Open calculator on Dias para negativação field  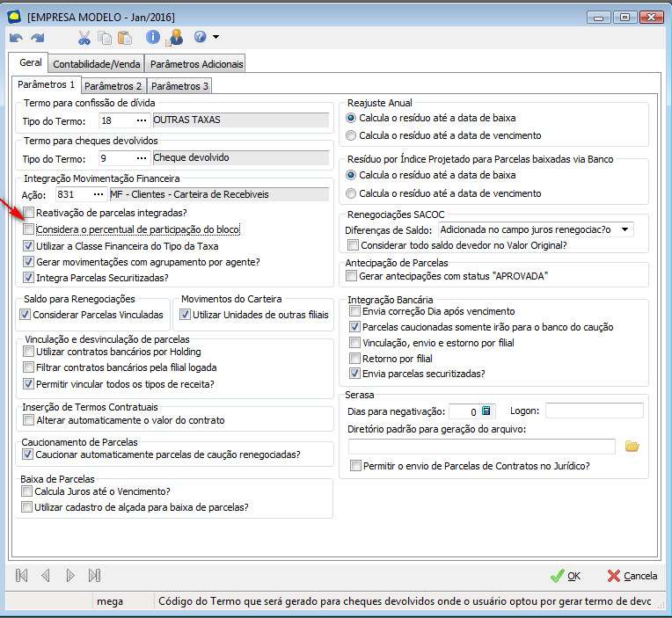coord(486,411)
